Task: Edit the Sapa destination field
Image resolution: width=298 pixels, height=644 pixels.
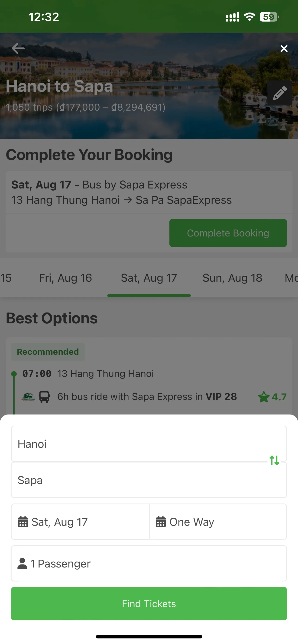Action: point(149,480)
